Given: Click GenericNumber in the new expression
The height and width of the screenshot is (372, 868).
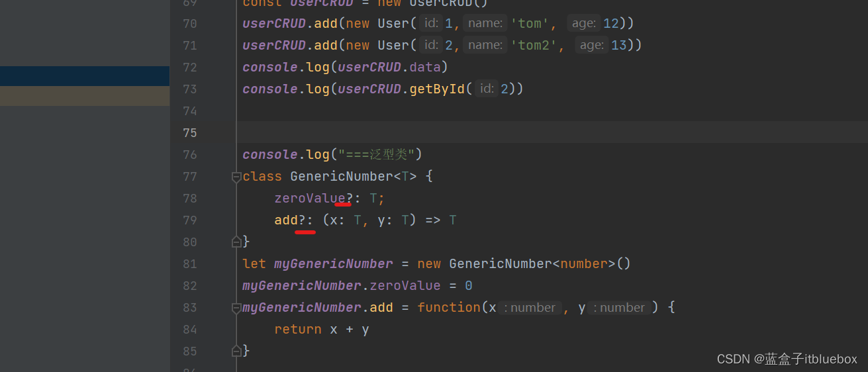Looking at the screenshot, I should click(501, 263).
